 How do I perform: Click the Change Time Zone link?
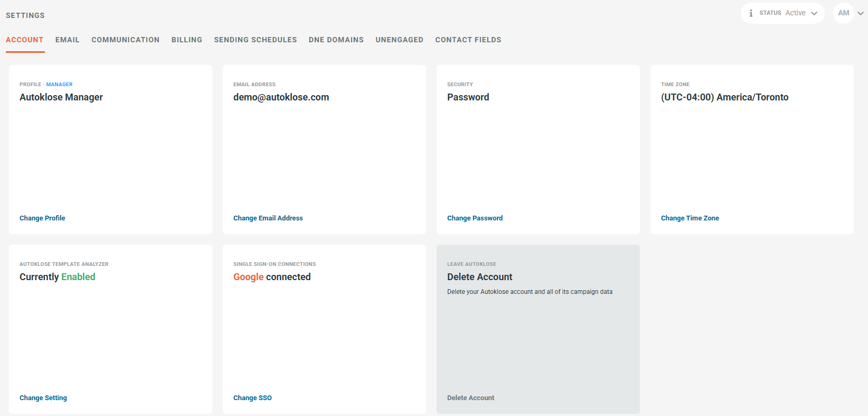point(690,218)
